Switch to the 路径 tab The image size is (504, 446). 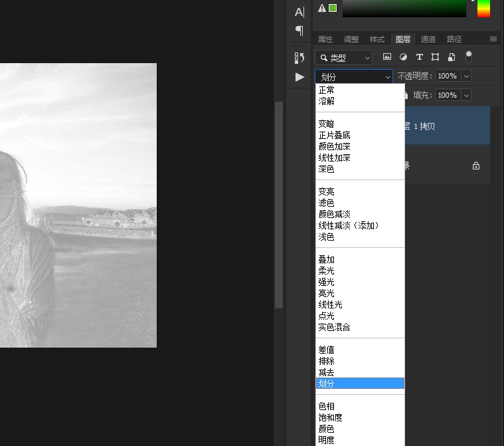[x=454, y=39]
